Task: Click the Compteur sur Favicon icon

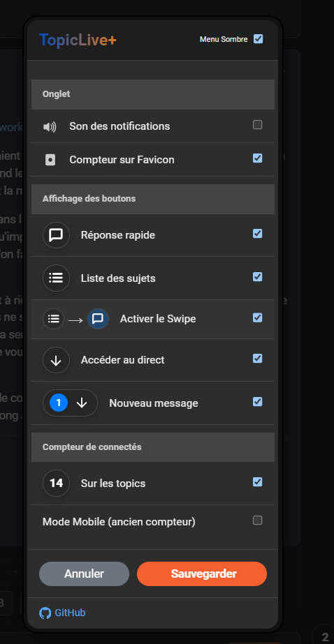Action: pyautogui.click(x=50, y=160)
